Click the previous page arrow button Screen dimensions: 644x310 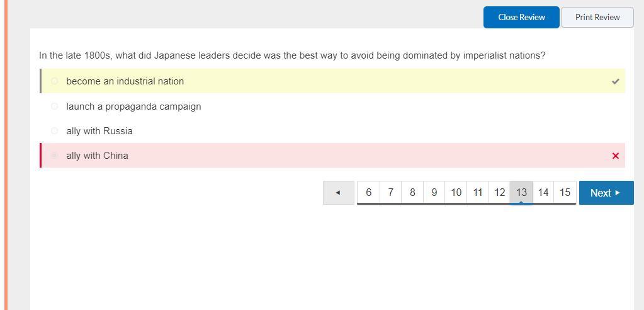click(338, 193)
